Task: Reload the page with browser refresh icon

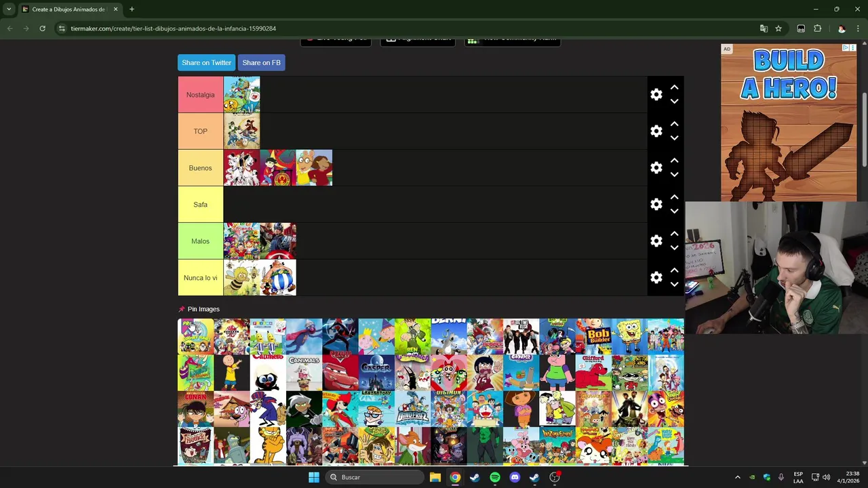Action: pyautogui.click(x=42, y=28)
